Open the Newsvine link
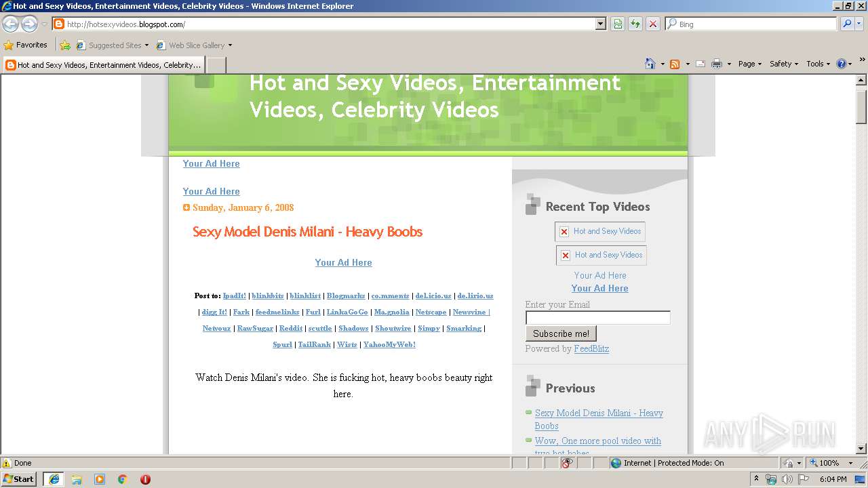This screenshot has height=488, width=868. (470, 312)
